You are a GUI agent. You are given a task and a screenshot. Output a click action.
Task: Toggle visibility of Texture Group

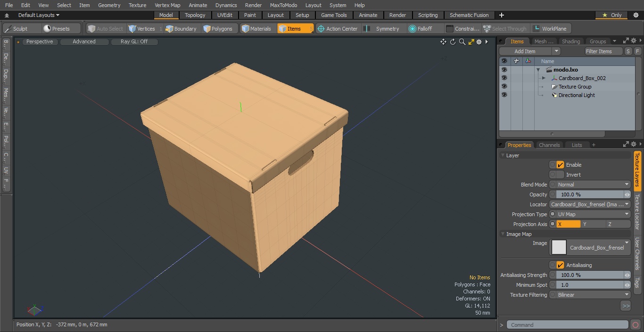[504, 87]
